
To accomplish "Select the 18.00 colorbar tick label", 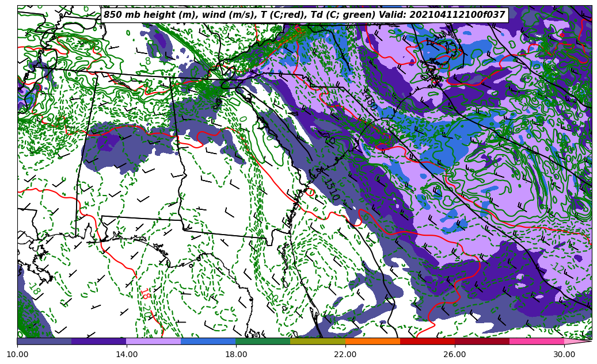I will point(236,355).
